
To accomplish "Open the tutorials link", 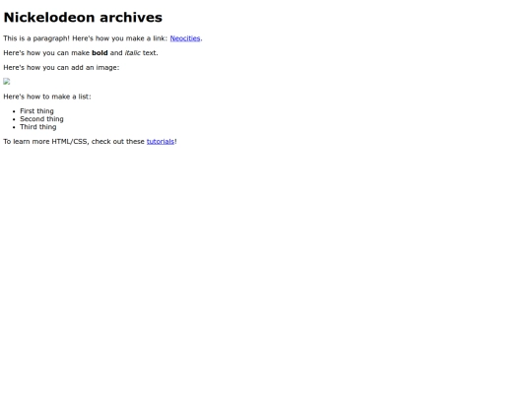I will click(x=161, y=142).
